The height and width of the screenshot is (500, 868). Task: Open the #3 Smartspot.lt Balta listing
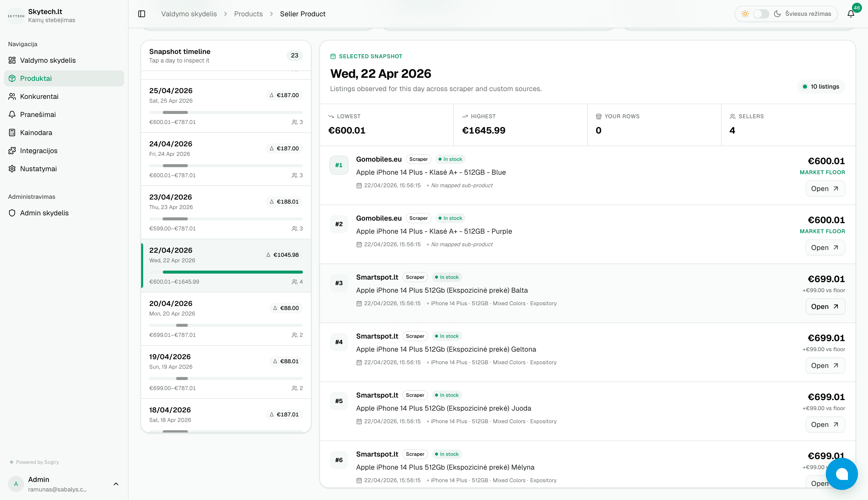[x=825, y=307]
